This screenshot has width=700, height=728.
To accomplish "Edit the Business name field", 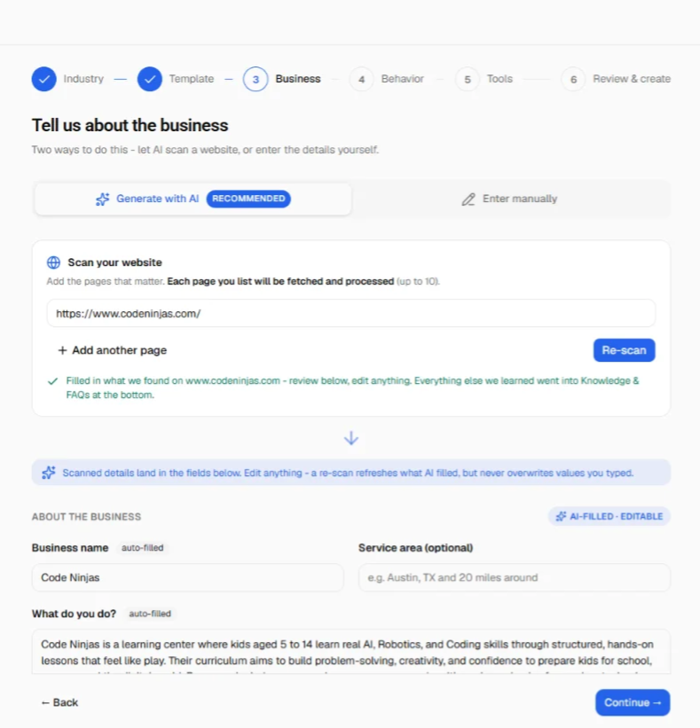I will tap(188, 577).
